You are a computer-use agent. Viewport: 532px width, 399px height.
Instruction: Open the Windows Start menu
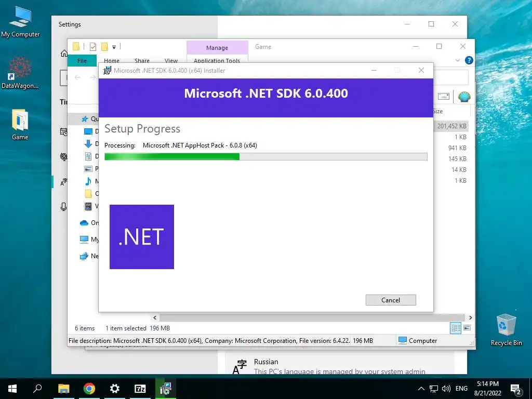12,389
